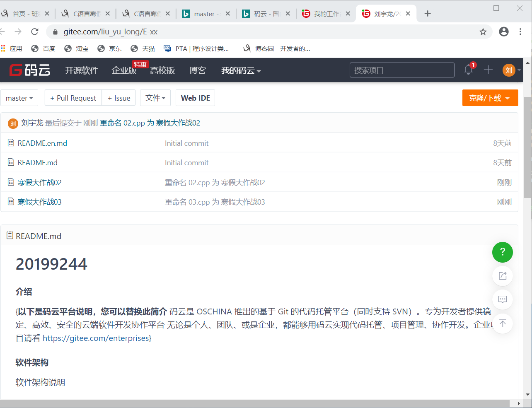This screenshot has height=408, width=532.
Task: Open the notifications bell
Action: click(x=469, y=70)
